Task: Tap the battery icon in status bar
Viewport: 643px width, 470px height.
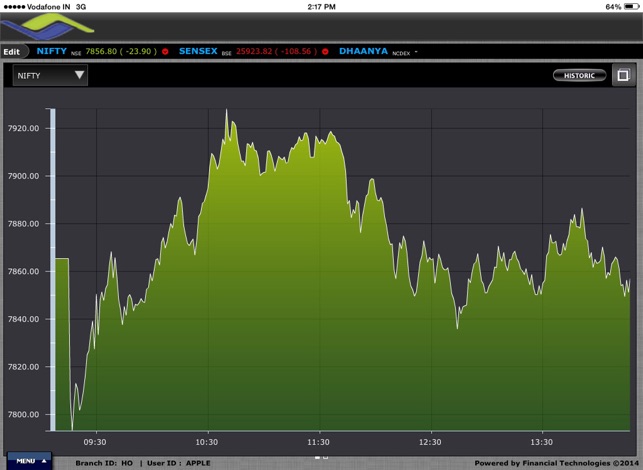Action: (631, 7)
